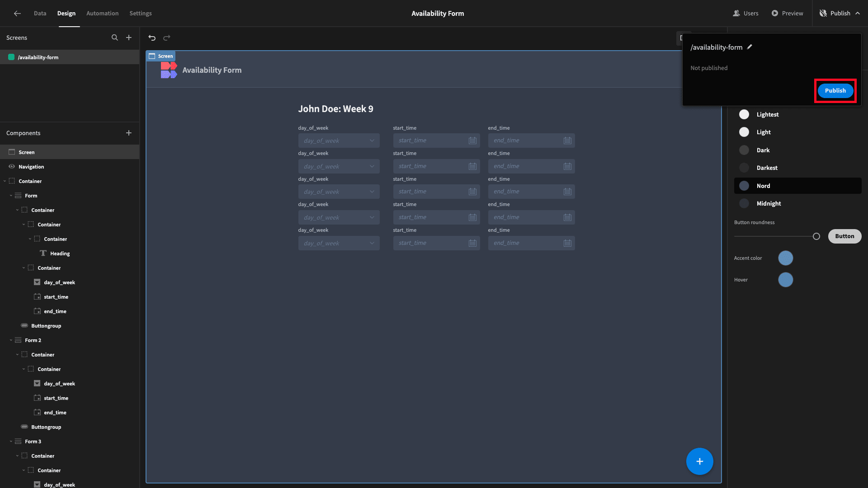Select the Midnight theme option

[797, 203]
